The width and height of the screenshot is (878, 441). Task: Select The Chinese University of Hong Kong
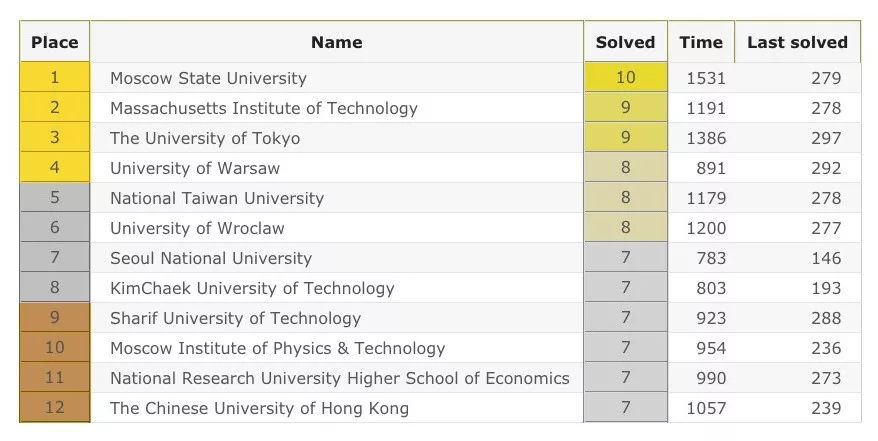259,408
